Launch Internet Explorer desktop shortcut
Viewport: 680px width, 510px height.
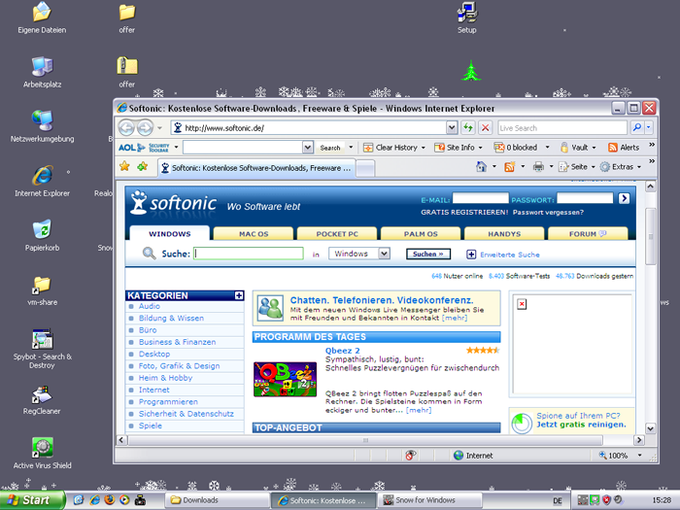pos(42,181)
